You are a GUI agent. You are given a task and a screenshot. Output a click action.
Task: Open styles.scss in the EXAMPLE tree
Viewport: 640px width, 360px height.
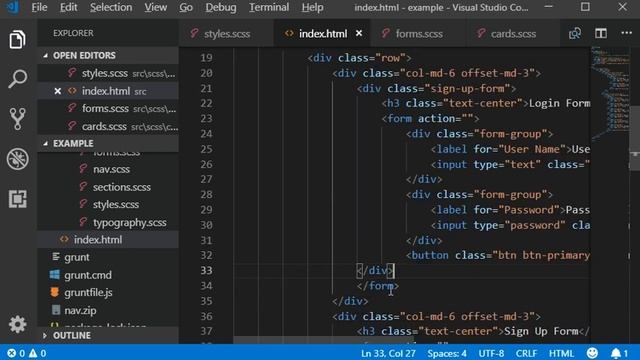pyautogui.click(x=108, y=204)
